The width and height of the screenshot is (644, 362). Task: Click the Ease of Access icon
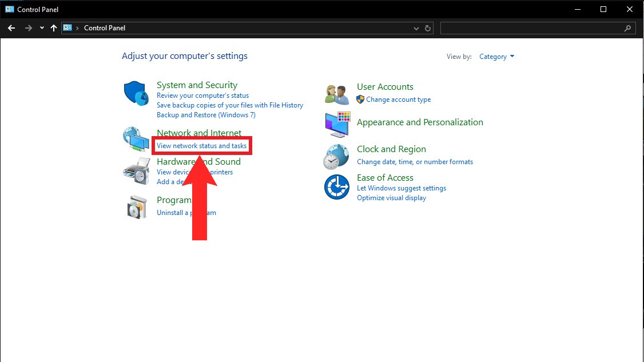click(337, 187)
